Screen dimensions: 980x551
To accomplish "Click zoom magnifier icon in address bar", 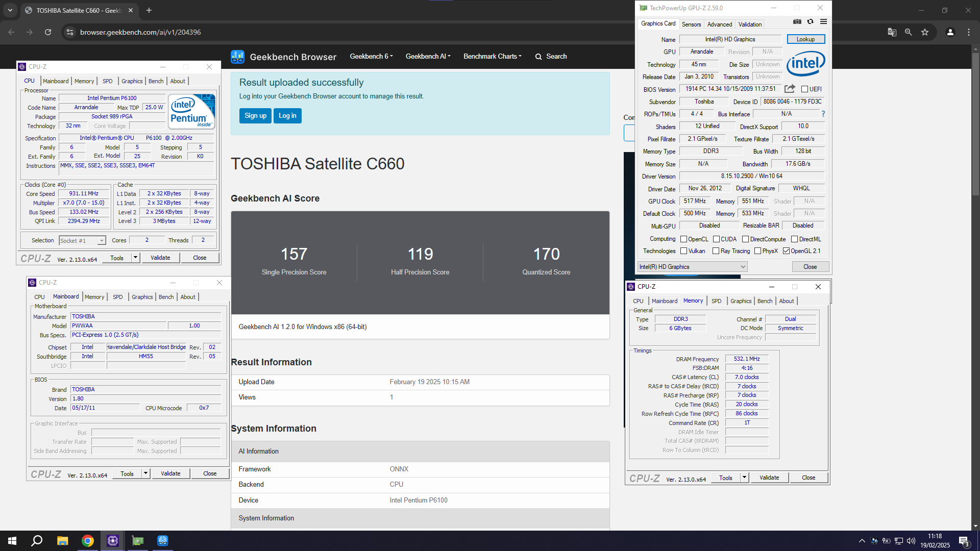I will 908,32.
